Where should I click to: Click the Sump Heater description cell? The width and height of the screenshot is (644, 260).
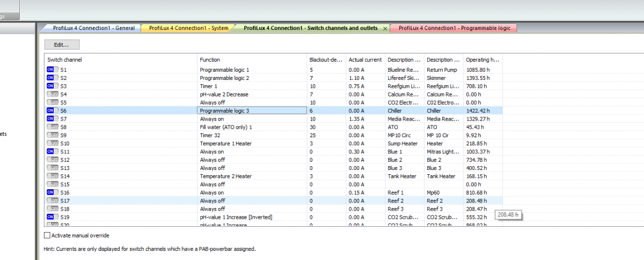pyautogui.click(x=405, y=143)
